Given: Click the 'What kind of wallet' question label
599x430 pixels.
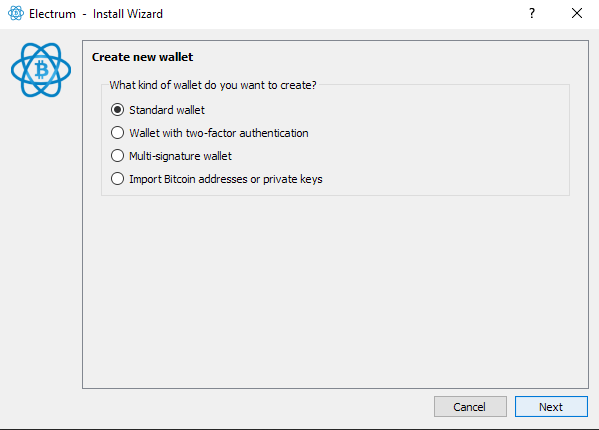Looking at the screenshot, I should click(x=213, y=85).
